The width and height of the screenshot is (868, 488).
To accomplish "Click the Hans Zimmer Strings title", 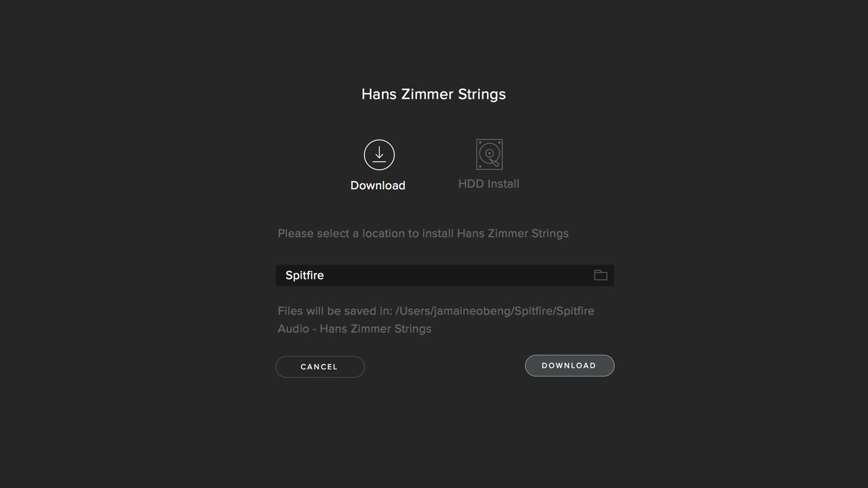I will point(434,94).
